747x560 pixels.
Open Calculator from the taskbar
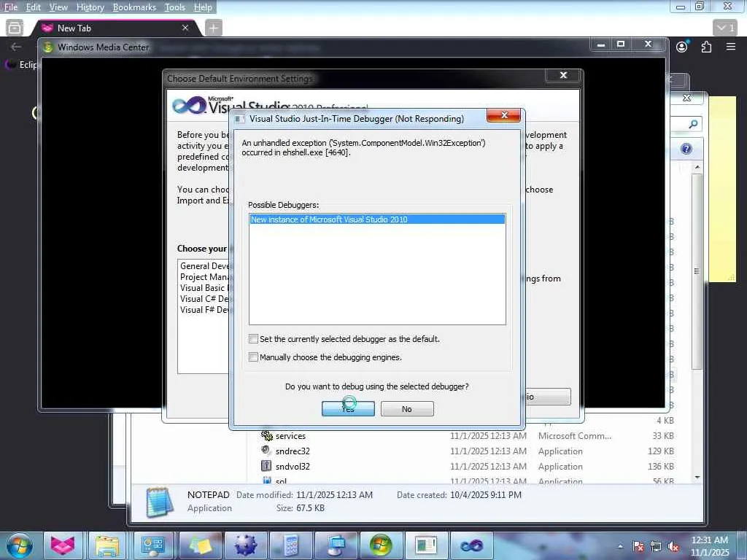(x=290, y=545)
